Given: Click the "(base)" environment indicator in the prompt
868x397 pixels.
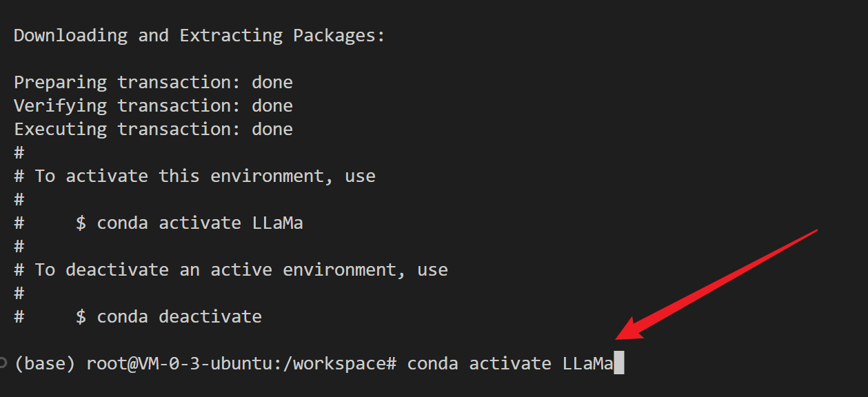Looking at the screenshot, I should coord(44,363).
